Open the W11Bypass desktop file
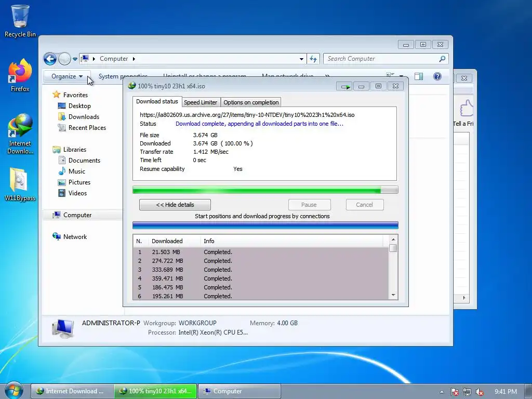The height and width of the screenshot is (399, 532). 20,184
